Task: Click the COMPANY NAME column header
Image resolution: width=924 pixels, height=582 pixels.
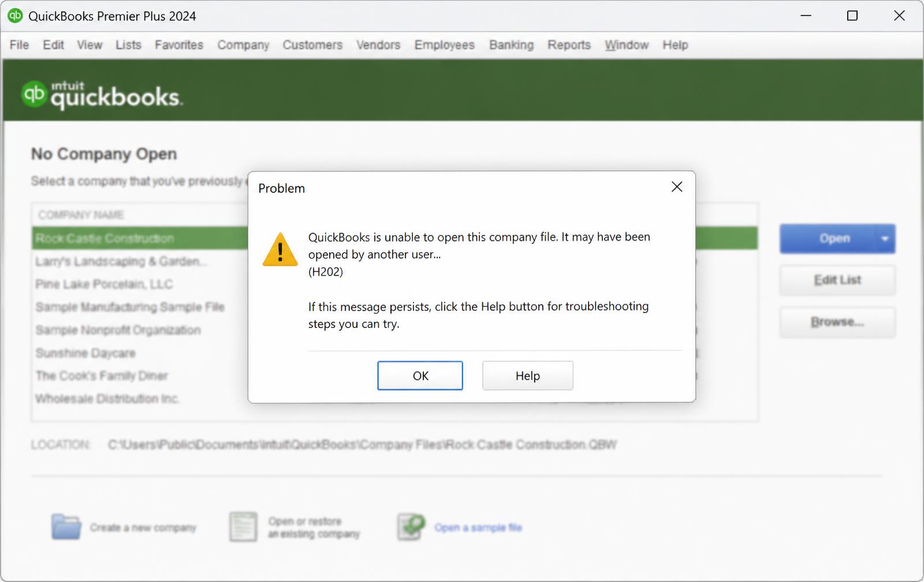Action: click(81, 215)
